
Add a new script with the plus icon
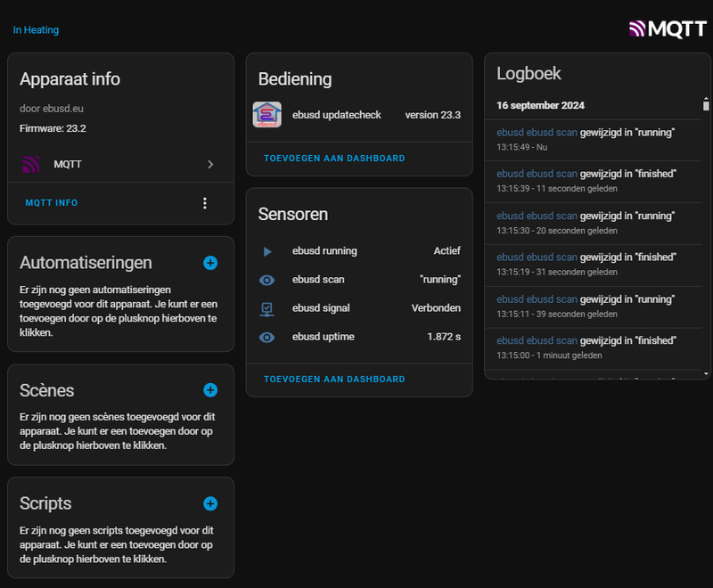point(210,503)
